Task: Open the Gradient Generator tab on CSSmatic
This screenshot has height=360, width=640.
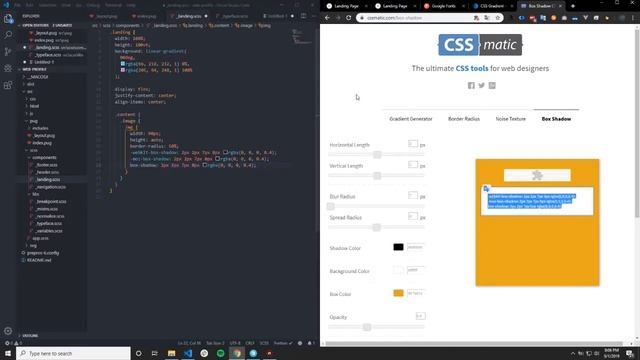Action: coord(411,119)
